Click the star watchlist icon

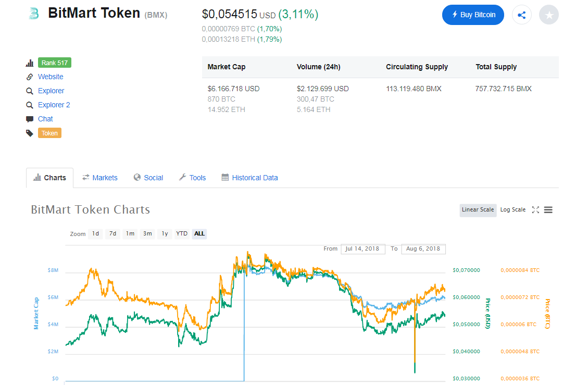point(548,15)
